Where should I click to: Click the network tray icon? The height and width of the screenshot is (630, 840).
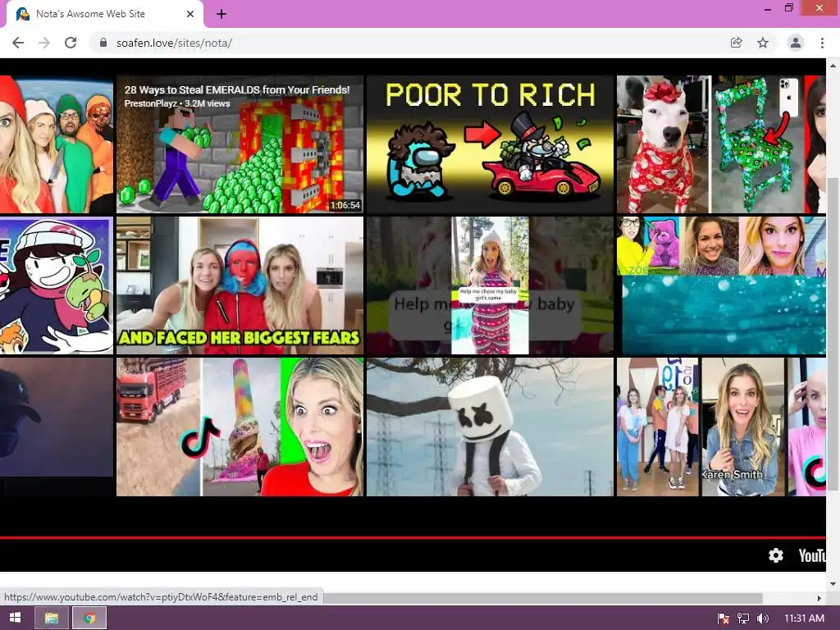click(x=743, y=619)
